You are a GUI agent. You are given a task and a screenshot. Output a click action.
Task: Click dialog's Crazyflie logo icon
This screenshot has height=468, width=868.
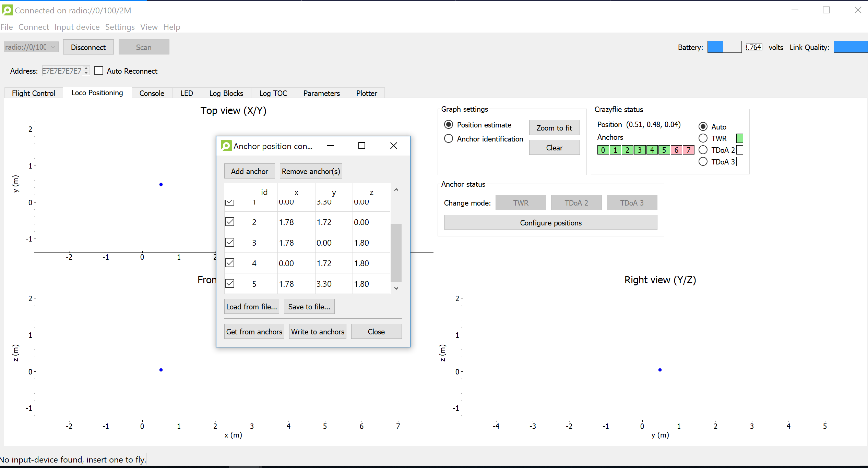click(x=226, y=146)
